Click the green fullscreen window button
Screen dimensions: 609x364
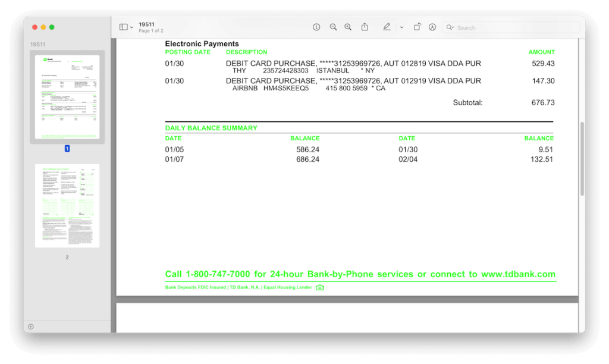(x=52, y=27)
